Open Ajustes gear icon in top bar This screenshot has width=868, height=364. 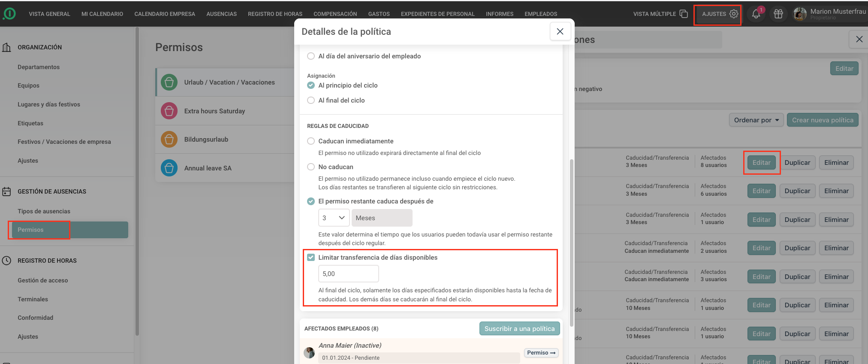point(734,14)
